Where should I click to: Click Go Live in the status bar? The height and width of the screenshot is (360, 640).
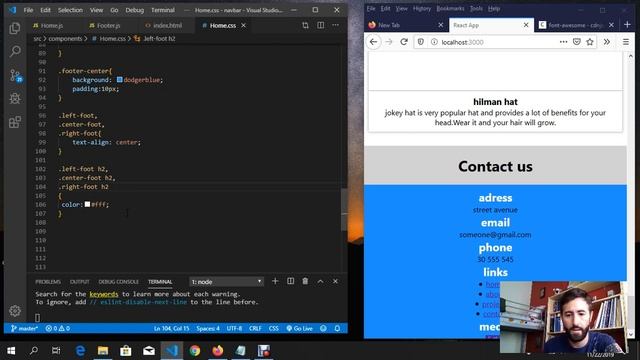[299, 328]
